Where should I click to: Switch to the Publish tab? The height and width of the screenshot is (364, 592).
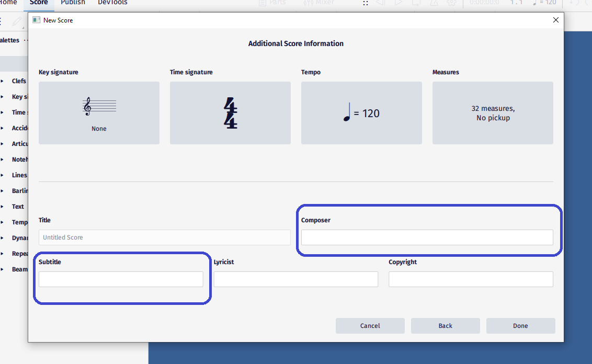[73, 3]
